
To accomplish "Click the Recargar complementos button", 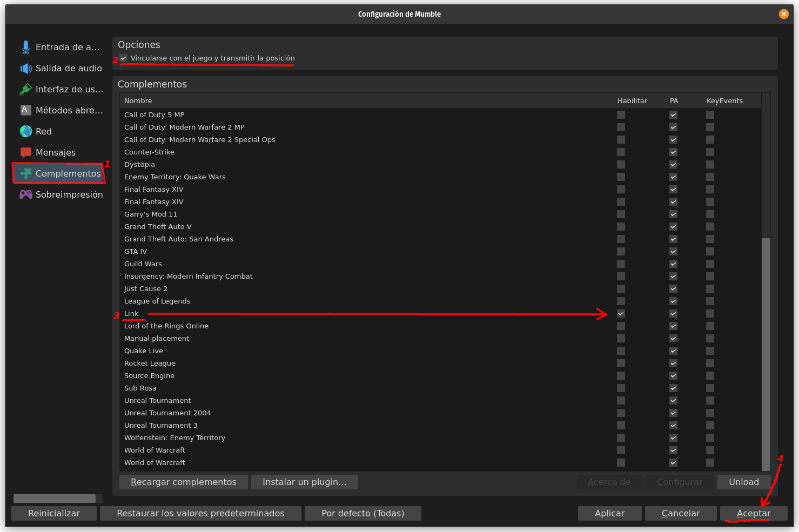I will coord(183,482).
